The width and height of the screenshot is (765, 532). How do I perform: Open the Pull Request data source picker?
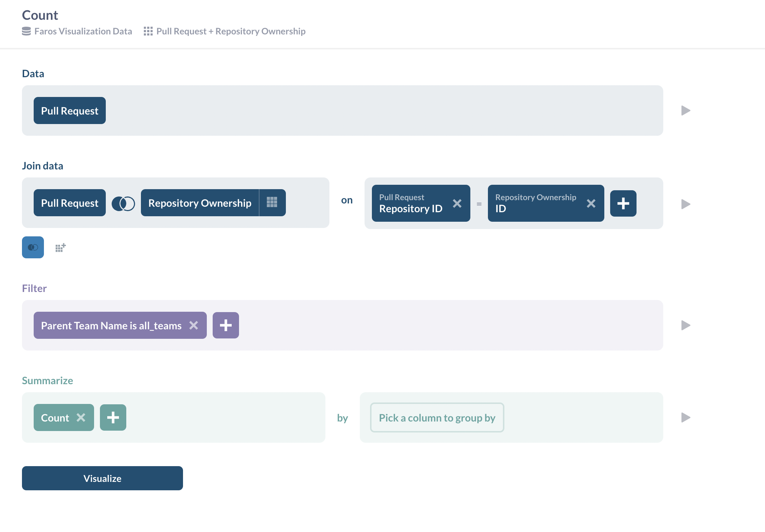coord(70,110)
